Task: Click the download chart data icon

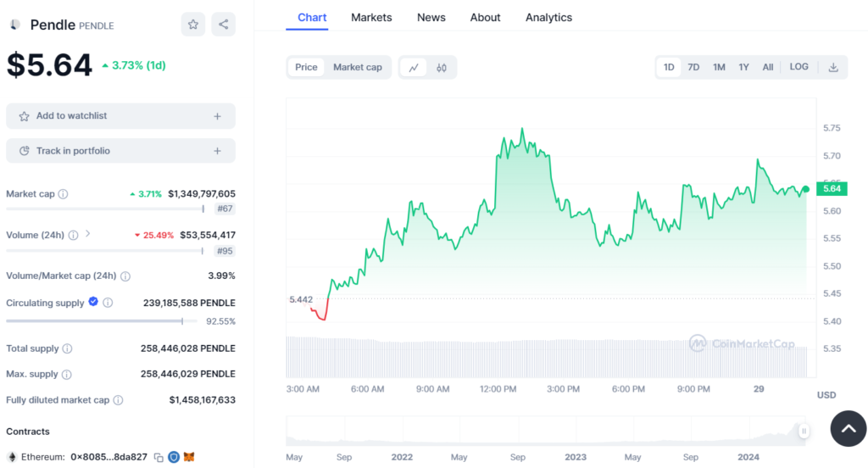Action: pos(833,68)
